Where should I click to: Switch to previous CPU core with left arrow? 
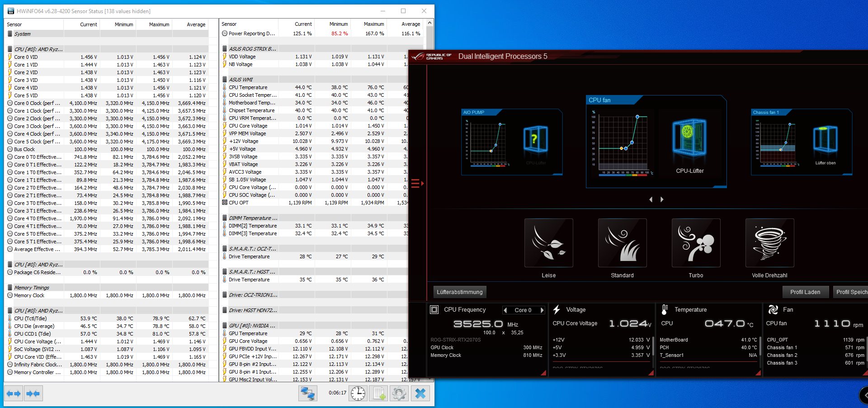(x=505, y=310)
